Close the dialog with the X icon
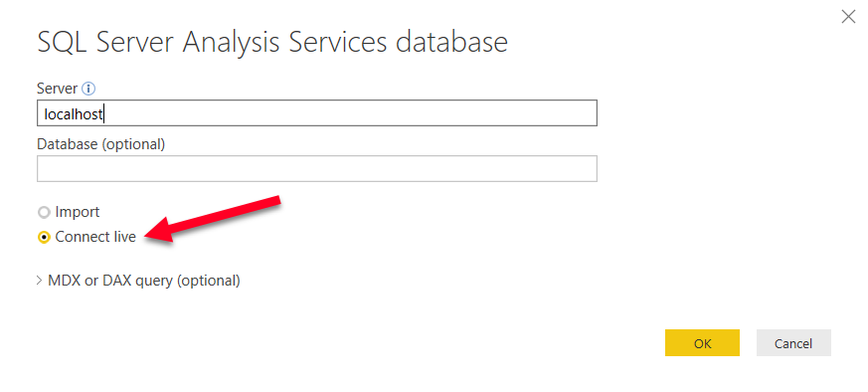Screen dimensions: 868x392 pos(848,17)
